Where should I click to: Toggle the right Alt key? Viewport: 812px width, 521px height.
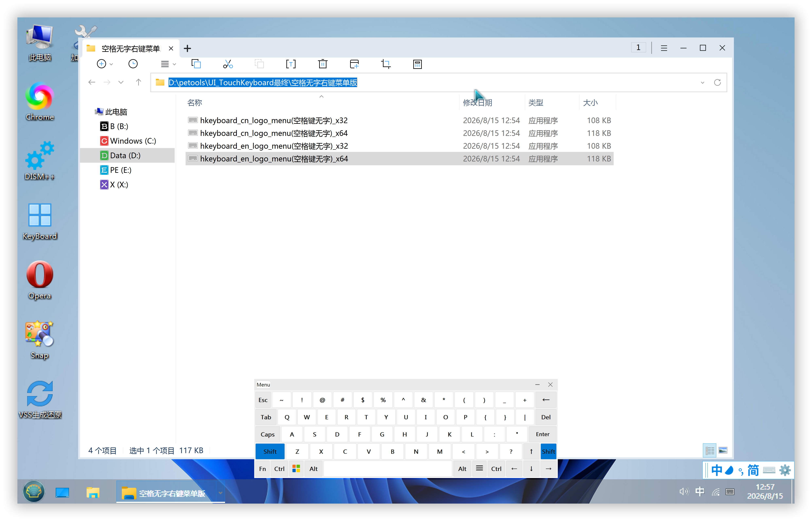click(x=462, y=469)
